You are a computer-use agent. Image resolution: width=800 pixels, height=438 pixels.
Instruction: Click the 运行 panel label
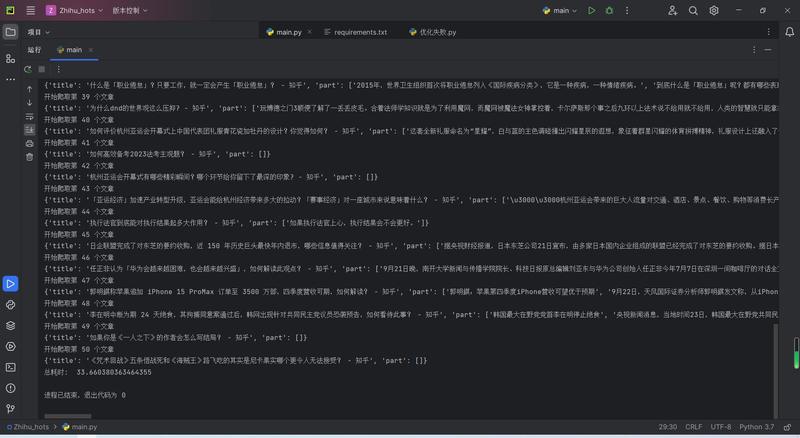point(34,50)
